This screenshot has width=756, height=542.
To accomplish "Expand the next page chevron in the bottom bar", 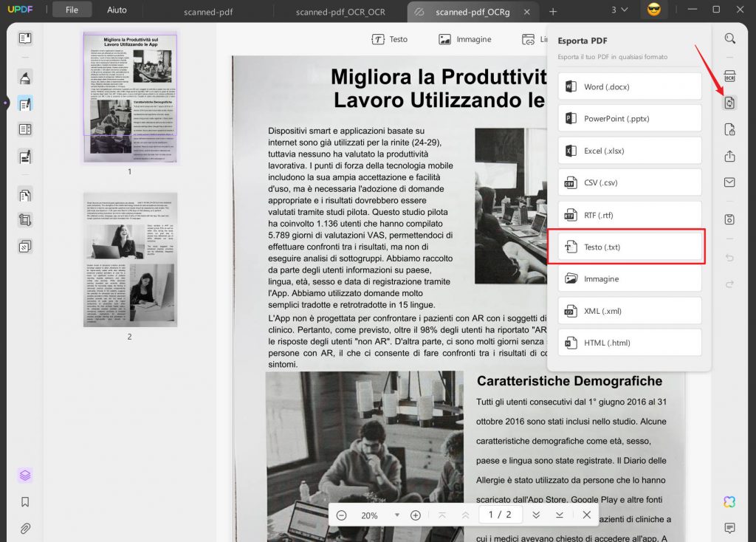I will pyautogui.click(x=535, y=514).
